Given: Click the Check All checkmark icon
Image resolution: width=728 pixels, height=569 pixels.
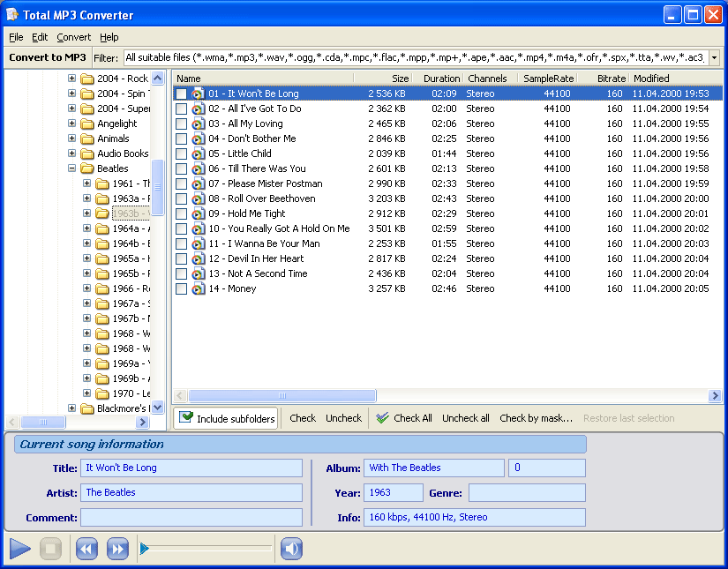Looking at the screenshot, I should click(x=383, y=417).
